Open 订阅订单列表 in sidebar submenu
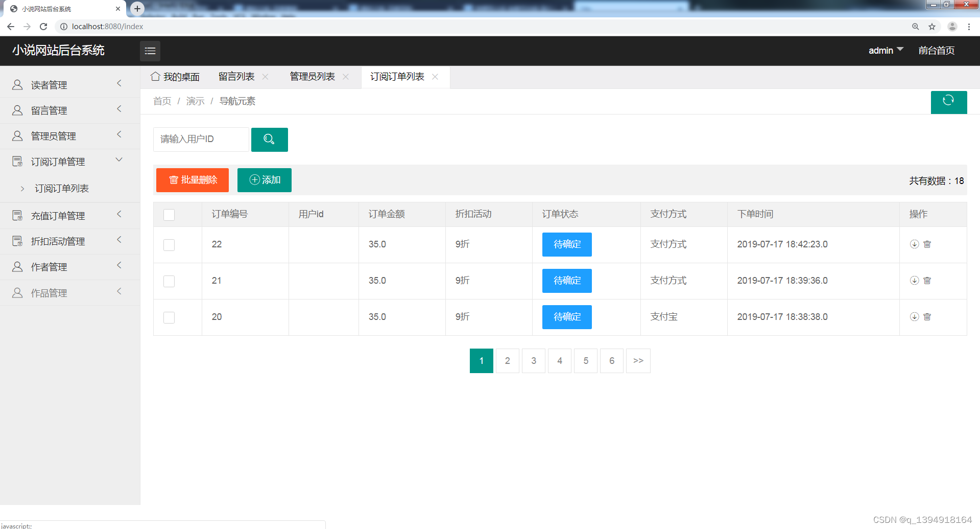Viewport: 980px width, 529px height. 62,189
